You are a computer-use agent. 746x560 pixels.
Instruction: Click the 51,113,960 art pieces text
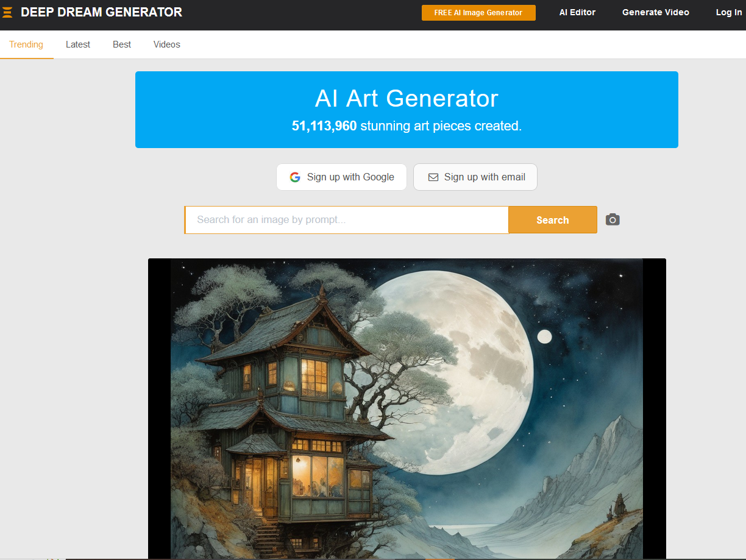(x=407, y=126)
